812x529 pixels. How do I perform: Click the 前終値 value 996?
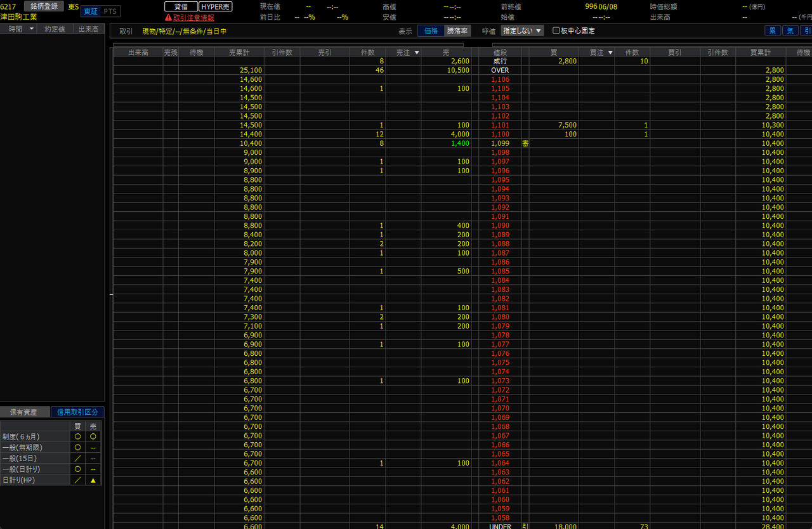pos(591,6)
